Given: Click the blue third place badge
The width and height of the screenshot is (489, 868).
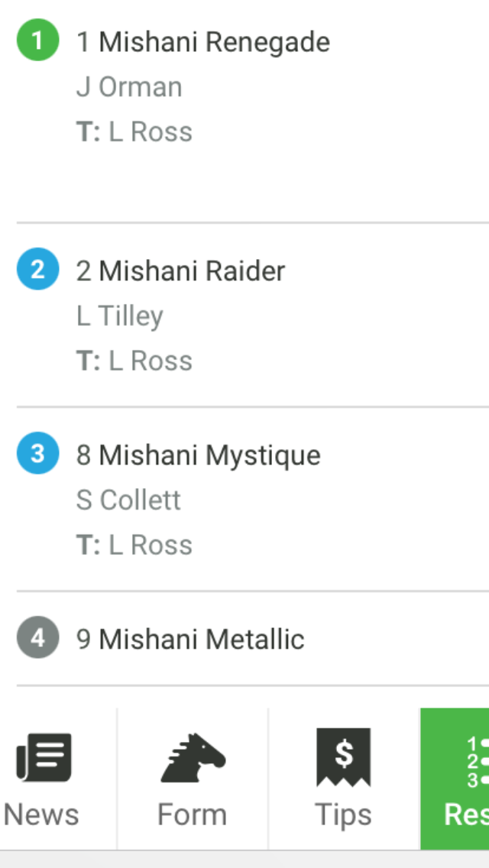Looking at the screenshot, I should 37,453.
